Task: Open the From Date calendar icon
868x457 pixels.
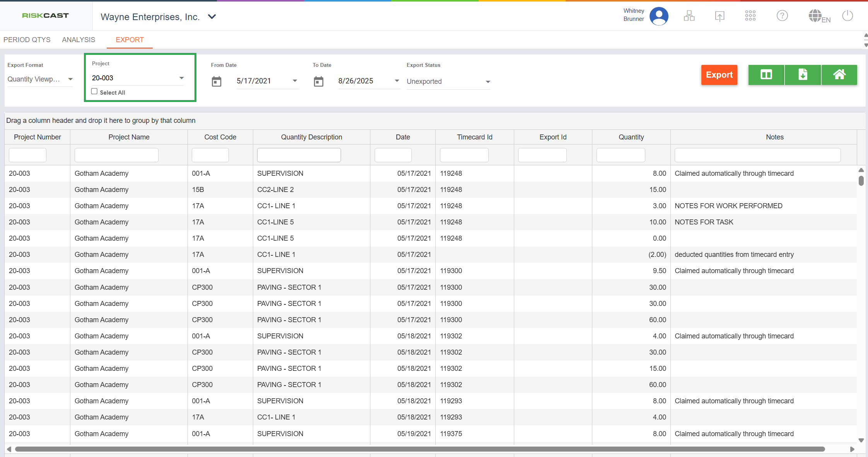Action: click(x=217, y=82)
